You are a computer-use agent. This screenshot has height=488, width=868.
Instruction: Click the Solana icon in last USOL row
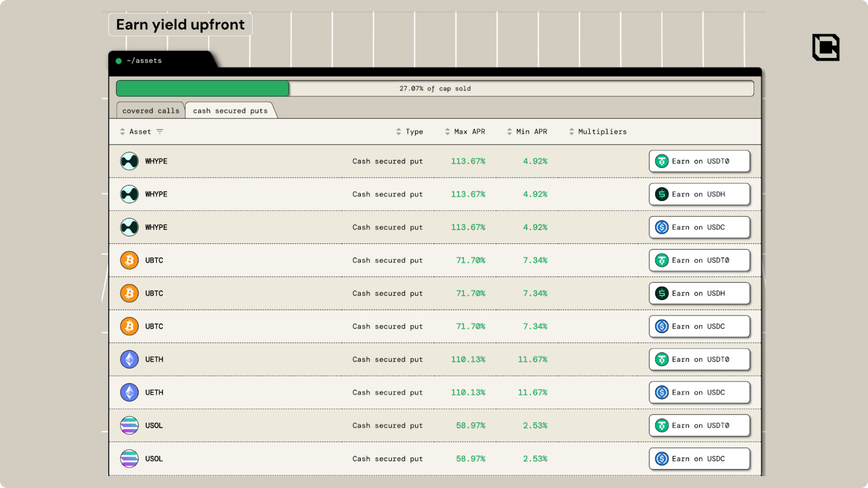pos(129,459)
